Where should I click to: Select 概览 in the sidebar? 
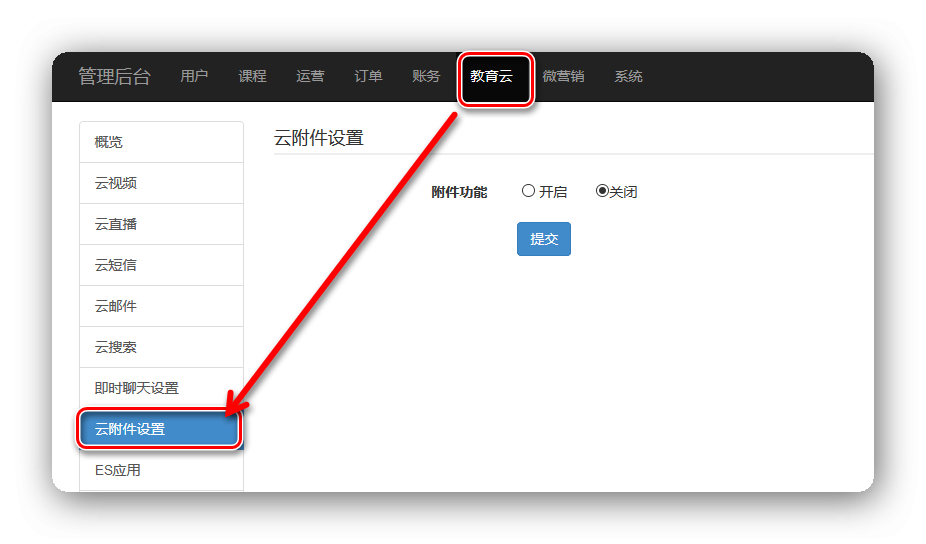(x=160, y=142)
